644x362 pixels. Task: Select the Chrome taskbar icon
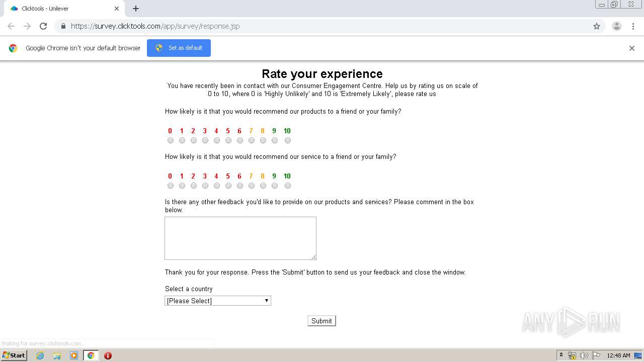pyautogui.click(x=91, y=355)
